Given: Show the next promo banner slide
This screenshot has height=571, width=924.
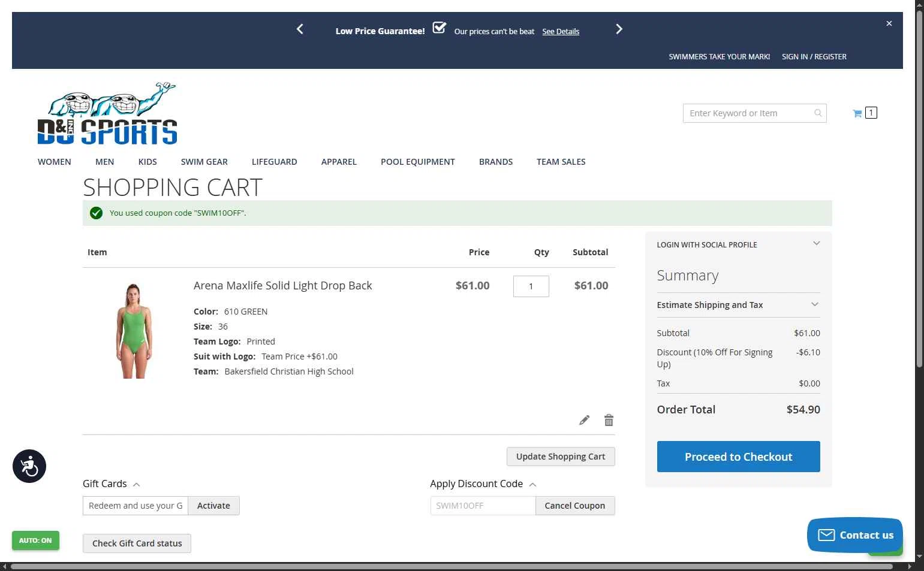Looking at the screenshot, I should coord(619,29).
